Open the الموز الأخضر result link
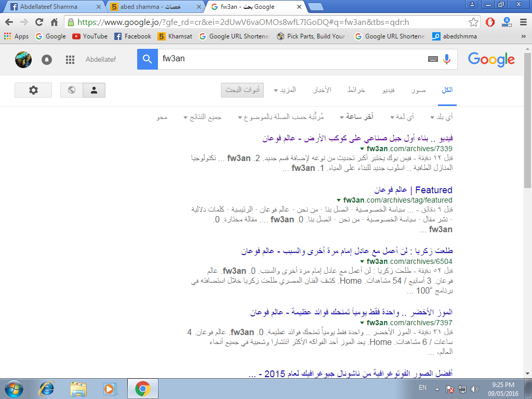 352,312
